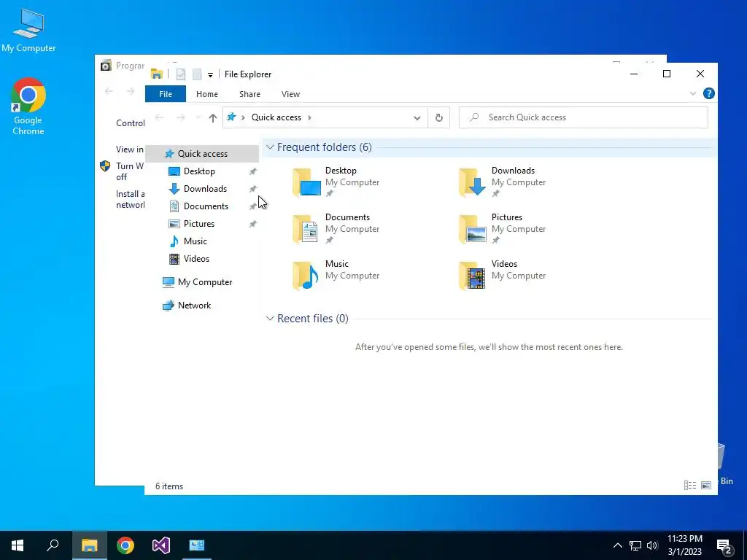
Task: Go up one folder level
Action: (212, 118)
